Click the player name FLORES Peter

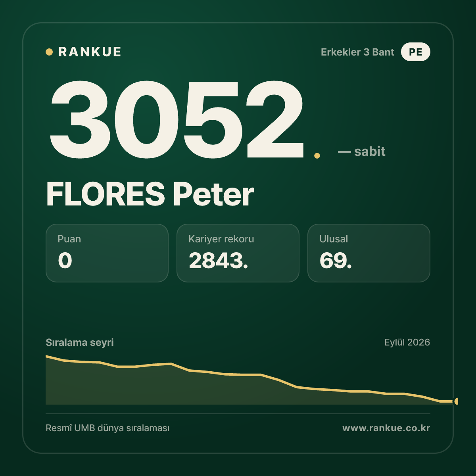coord(150,194)
